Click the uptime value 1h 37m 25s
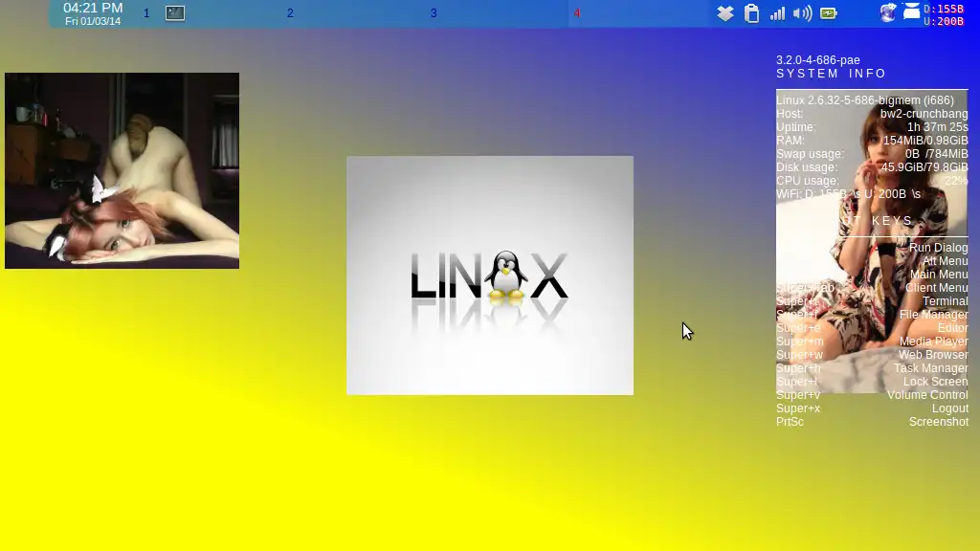980x551 pixels. 938,127
